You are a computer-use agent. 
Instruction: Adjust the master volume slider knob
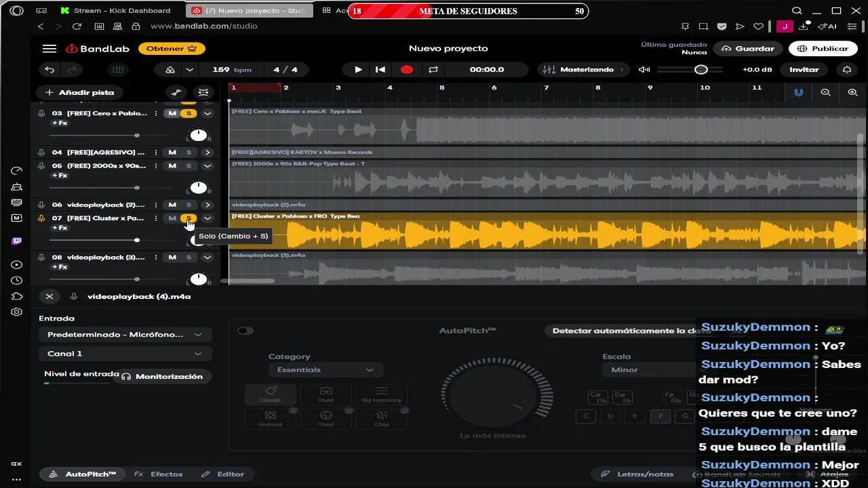(x=701, y=70)
